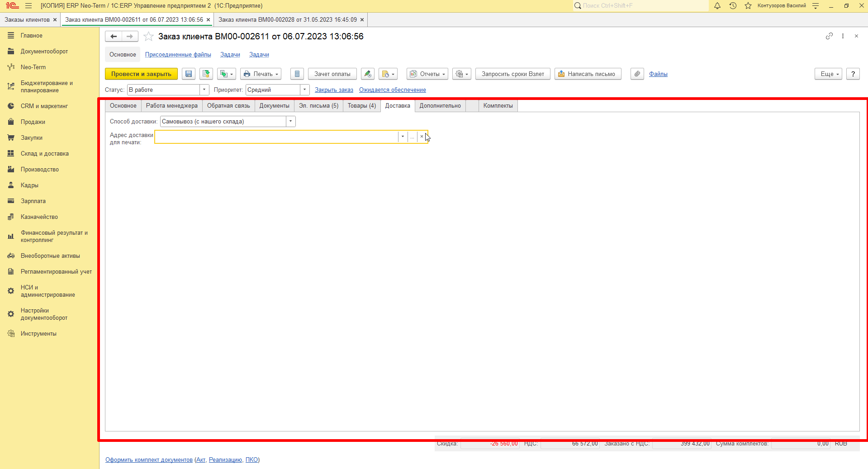Open the Отчеты dropdown menu
The width and height of the screenshot is (868, 469).
coord(427,74)
